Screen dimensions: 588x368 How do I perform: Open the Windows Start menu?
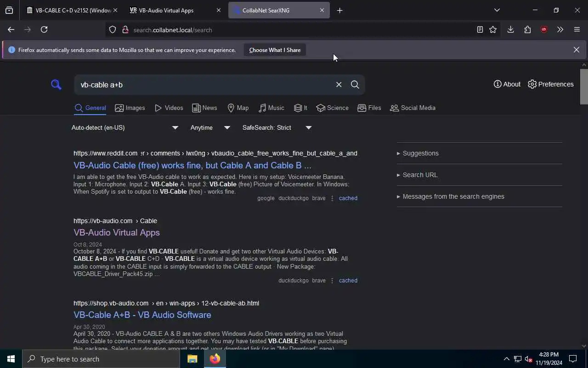11,359
